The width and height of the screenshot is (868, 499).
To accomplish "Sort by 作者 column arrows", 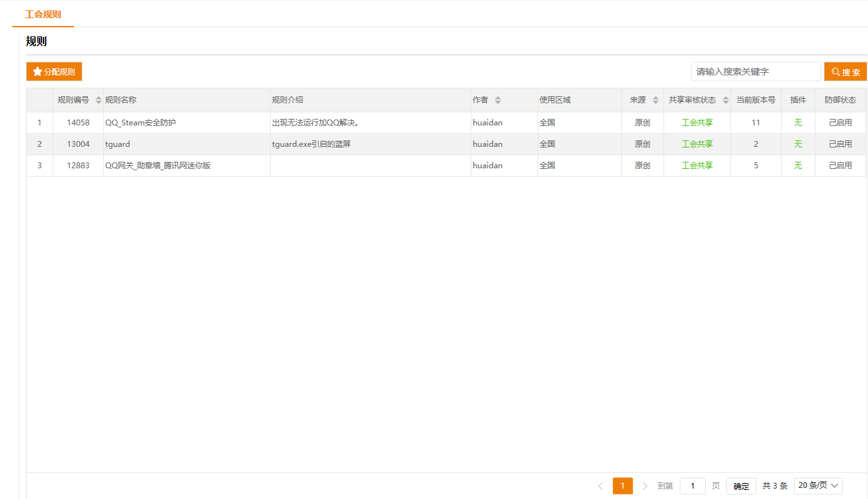I will (x=498, y=100).
